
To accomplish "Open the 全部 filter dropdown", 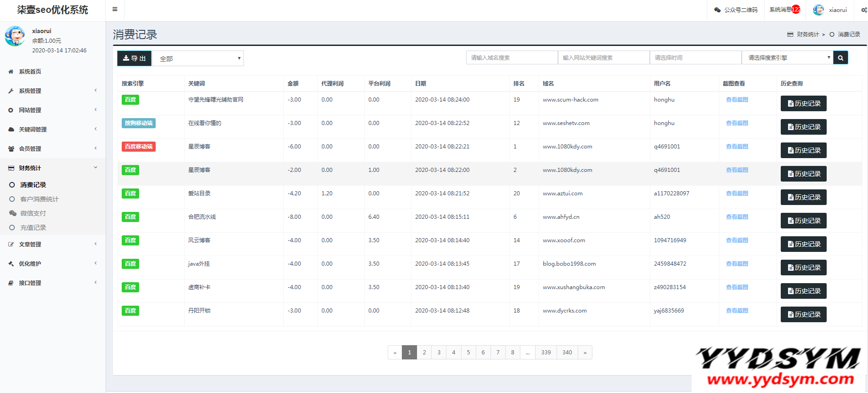I will tap(198, 58).
